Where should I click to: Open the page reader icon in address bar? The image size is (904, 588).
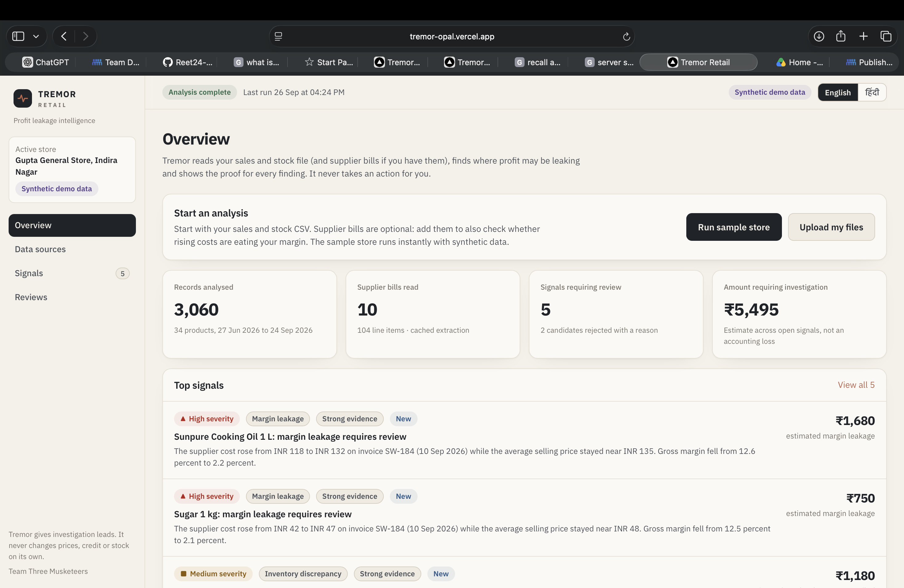[x=278, y=37]
